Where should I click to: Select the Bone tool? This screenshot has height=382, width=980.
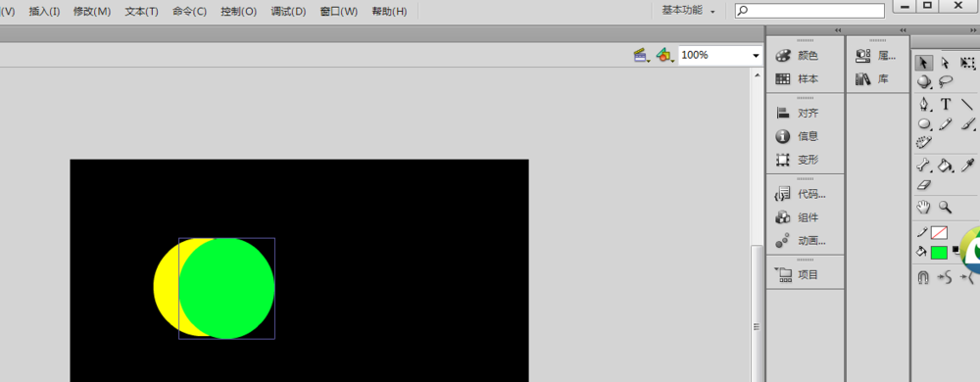click(x=924, y=166)
